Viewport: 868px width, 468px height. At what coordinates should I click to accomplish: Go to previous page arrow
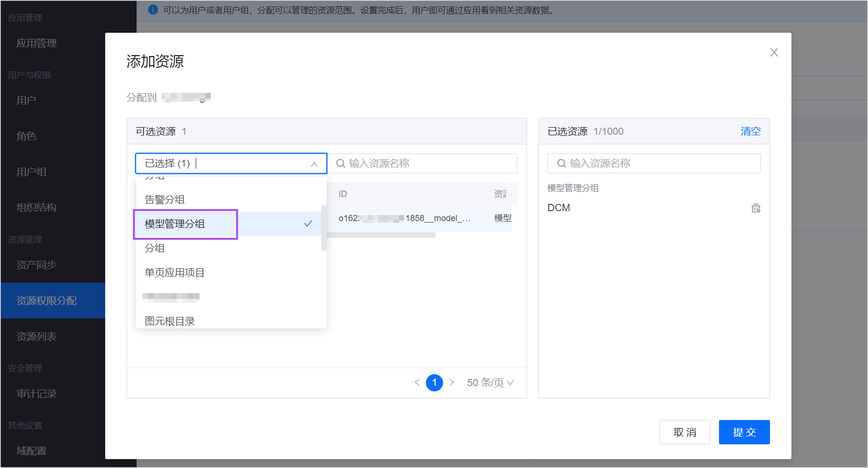(417, 382)
